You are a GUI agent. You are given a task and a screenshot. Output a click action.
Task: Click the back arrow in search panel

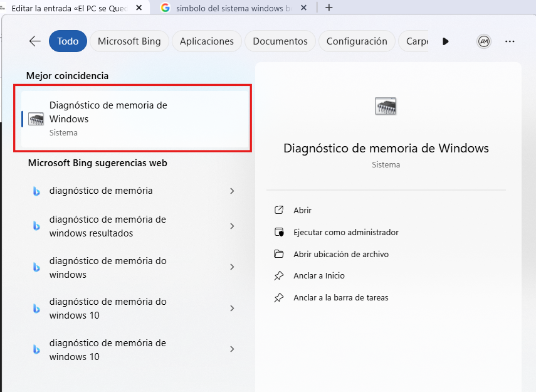[34, 41]
